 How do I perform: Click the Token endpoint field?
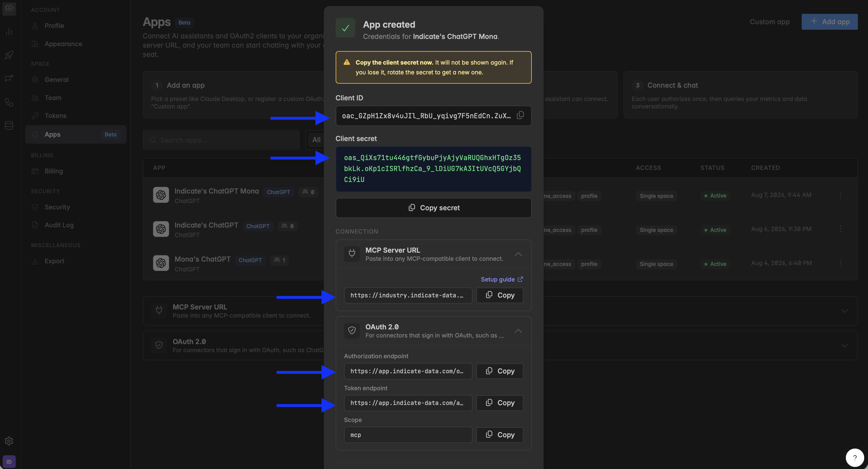click(x=408, y=403)
